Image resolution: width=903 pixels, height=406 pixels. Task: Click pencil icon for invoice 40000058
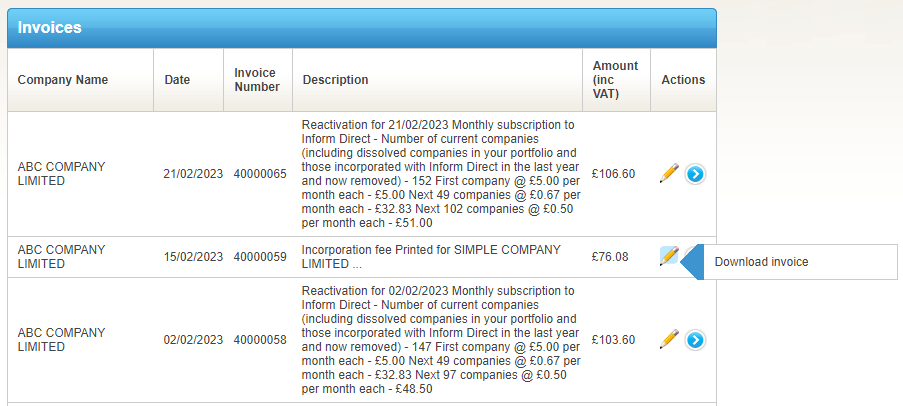669,339
